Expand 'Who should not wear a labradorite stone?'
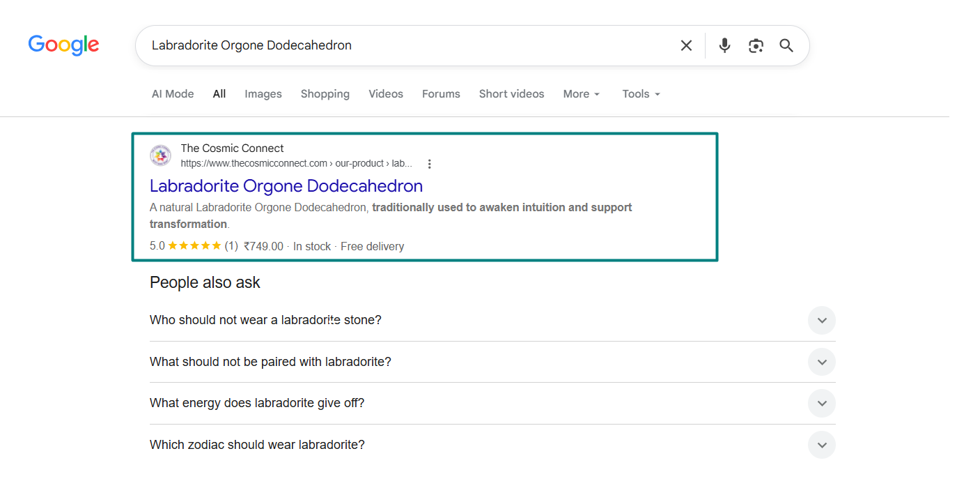980x488 pixels. point(492,321)
